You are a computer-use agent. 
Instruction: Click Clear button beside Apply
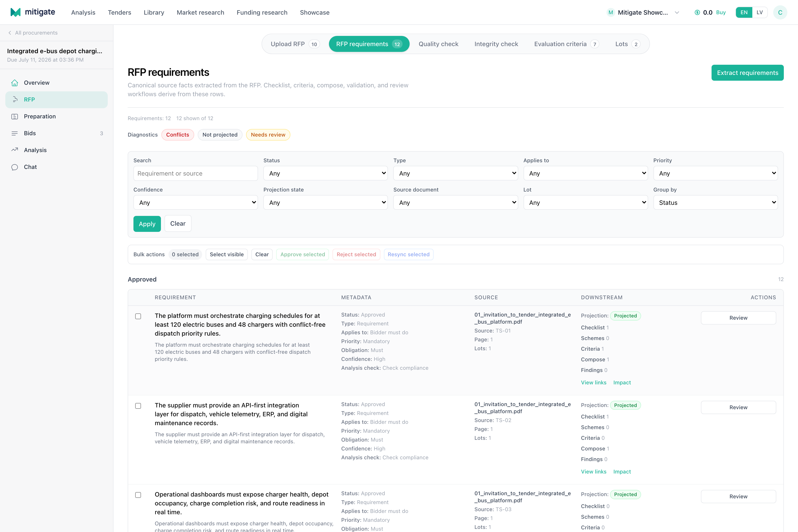coord(178,224)
